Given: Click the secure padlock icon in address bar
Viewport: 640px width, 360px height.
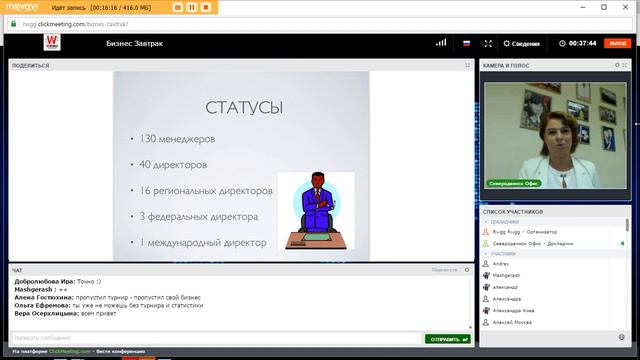Looking at the screenshot, I should (13, 24).
